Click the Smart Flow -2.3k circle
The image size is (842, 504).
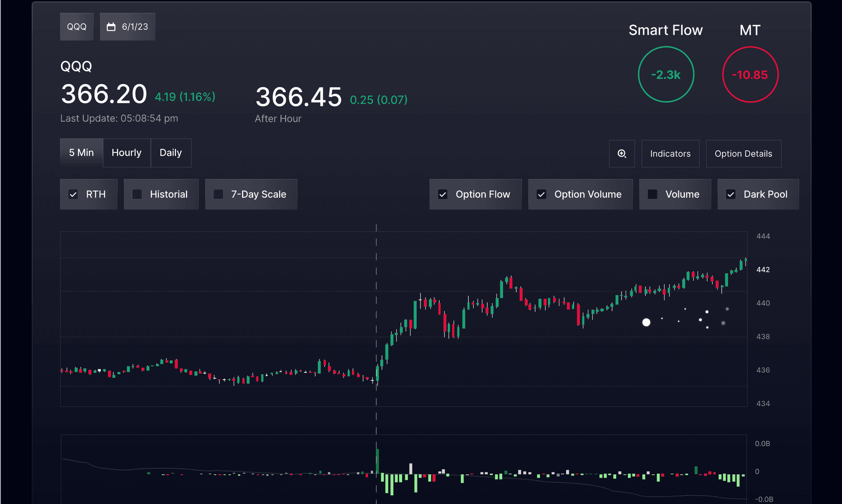666,75
